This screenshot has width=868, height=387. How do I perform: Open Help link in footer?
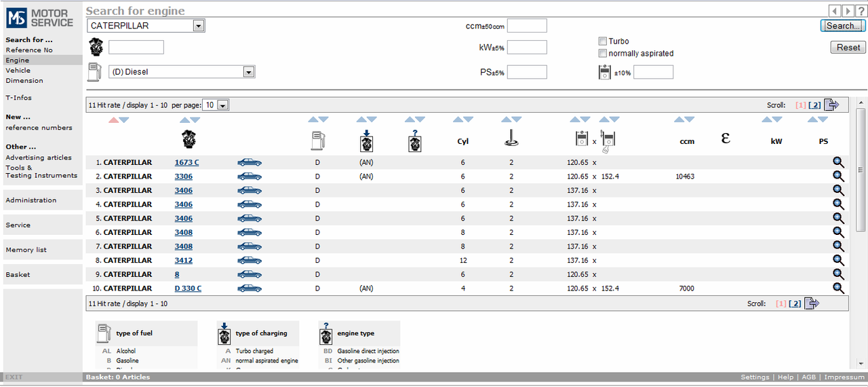pyautogui.click(x=785, y=377)
